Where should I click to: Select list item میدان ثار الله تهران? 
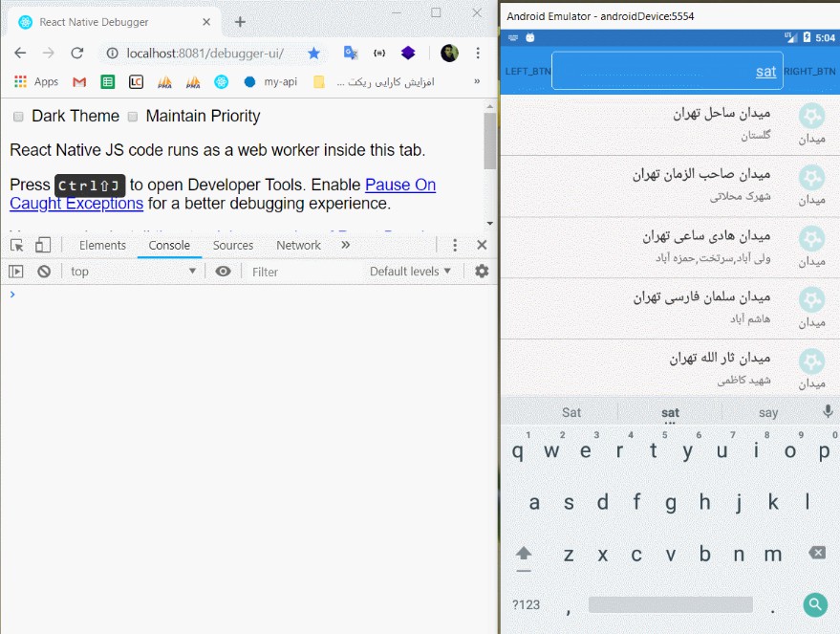tap(670, 369)
